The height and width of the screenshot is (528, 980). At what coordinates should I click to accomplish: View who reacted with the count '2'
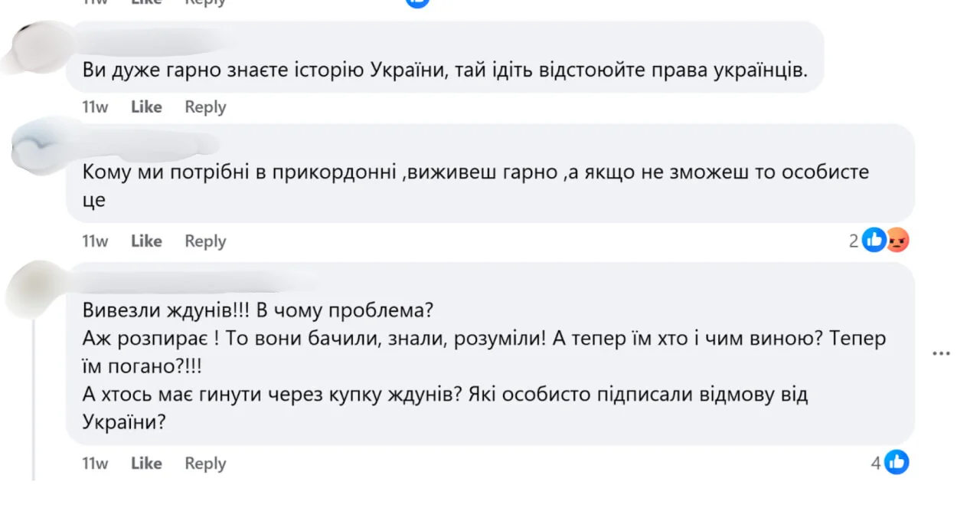pyautogui.click(x=854, y=240)
